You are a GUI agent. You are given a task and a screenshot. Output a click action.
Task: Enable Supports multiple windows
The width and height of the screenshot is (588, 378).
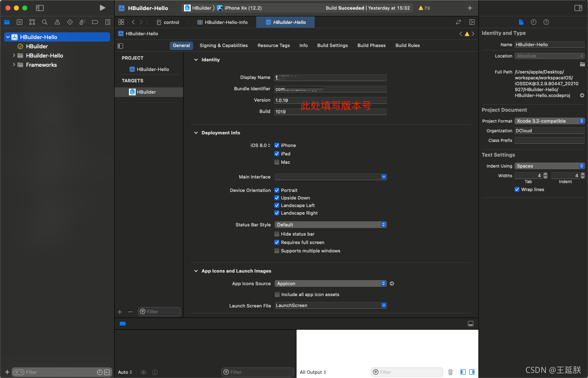(x=277, y=251)
